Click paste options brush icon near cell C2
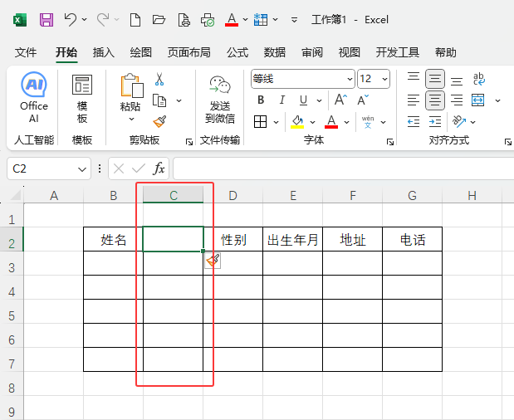 pyautogui.click(x=213, y=261)
